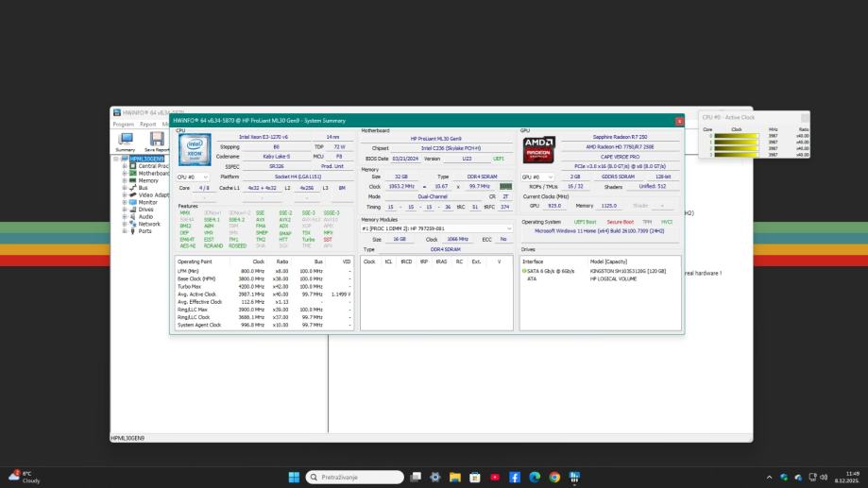The image size is (868, 488).
Task: Click the AMD Radeon graphics logo
Action: pyautogui.click(x=536, y=151)
